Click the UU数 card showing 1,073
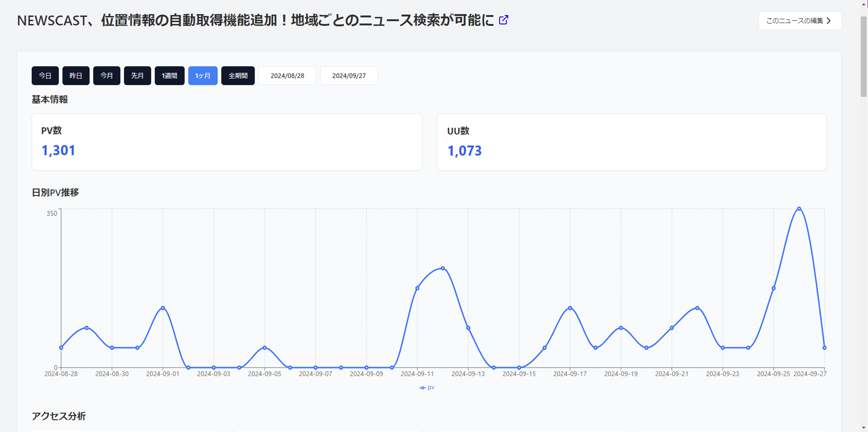The height and width of the screenshot is (432, 868). click(x=464, y=151)
